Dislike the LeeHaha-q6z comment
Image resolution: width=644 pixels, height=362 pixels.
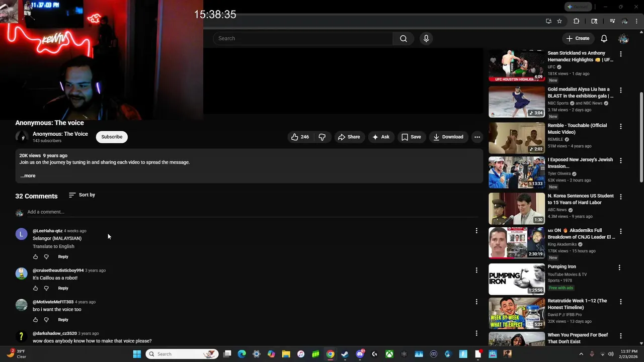point(46,257)
